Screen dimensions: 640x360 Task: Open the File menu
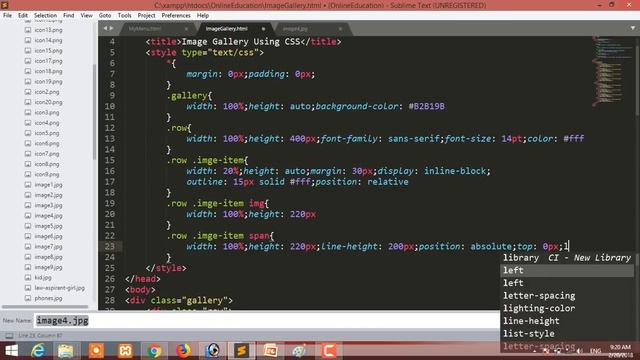click(x=7, y=15)
